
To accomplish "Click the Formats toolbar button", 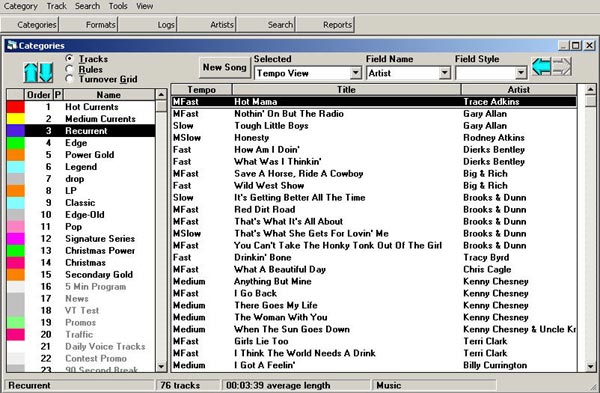I will tap(89, 24).
